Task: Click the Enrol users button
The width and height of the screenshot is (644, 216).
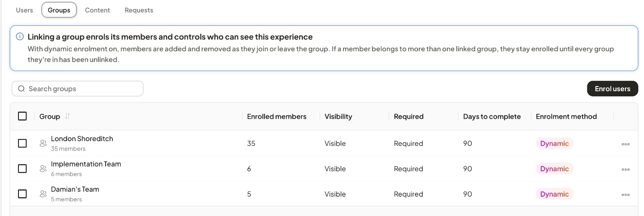Action: (x=612, y=89)
